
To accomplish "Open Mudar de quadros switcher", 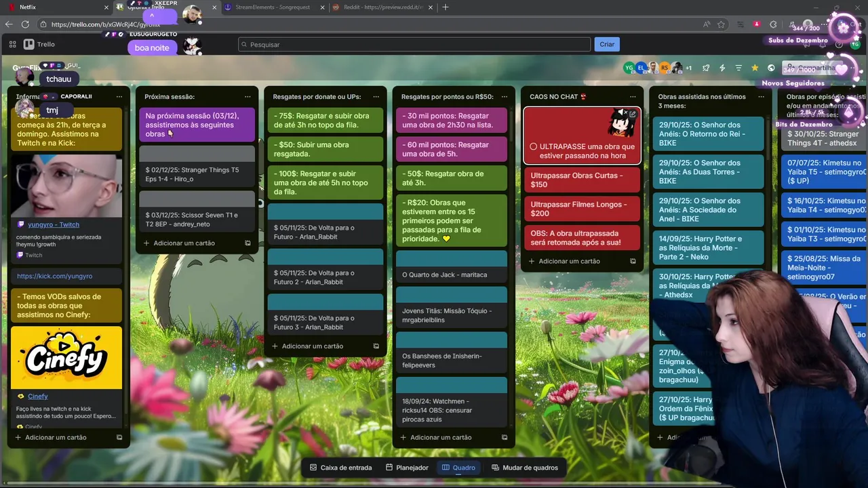I will (x=525, y=468).
